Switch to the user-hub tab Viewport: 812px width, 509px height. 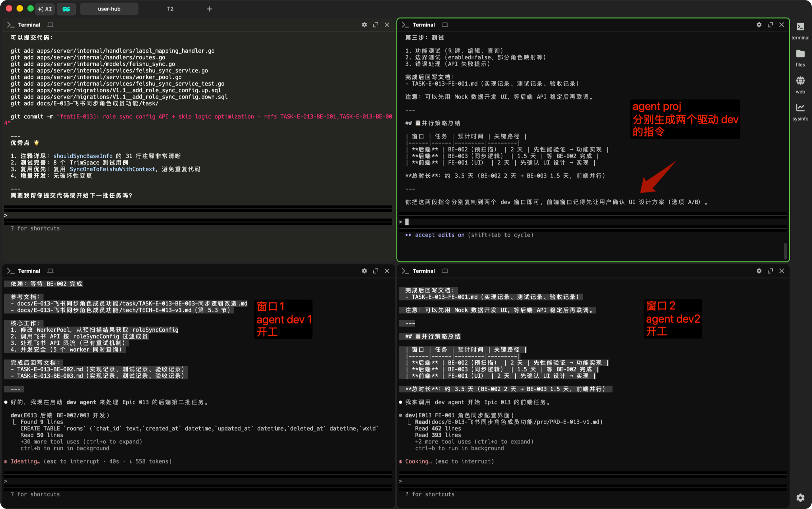coord(109,9)
